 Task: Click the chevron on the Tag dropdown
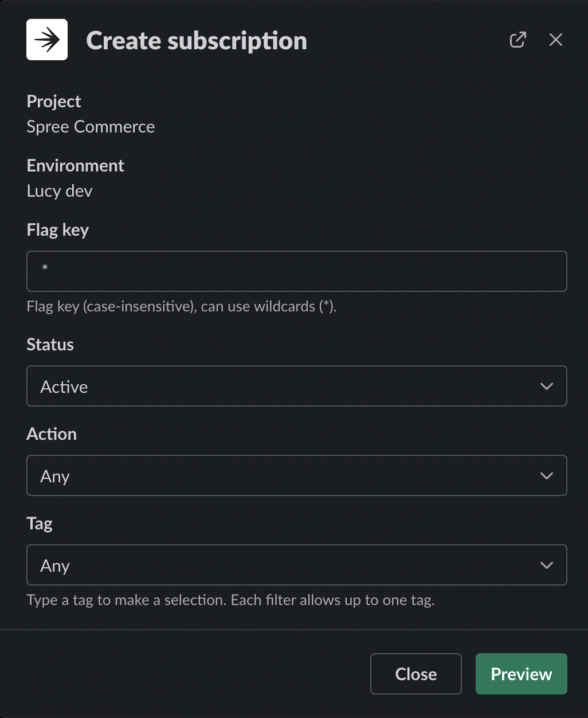click(546, 565)
